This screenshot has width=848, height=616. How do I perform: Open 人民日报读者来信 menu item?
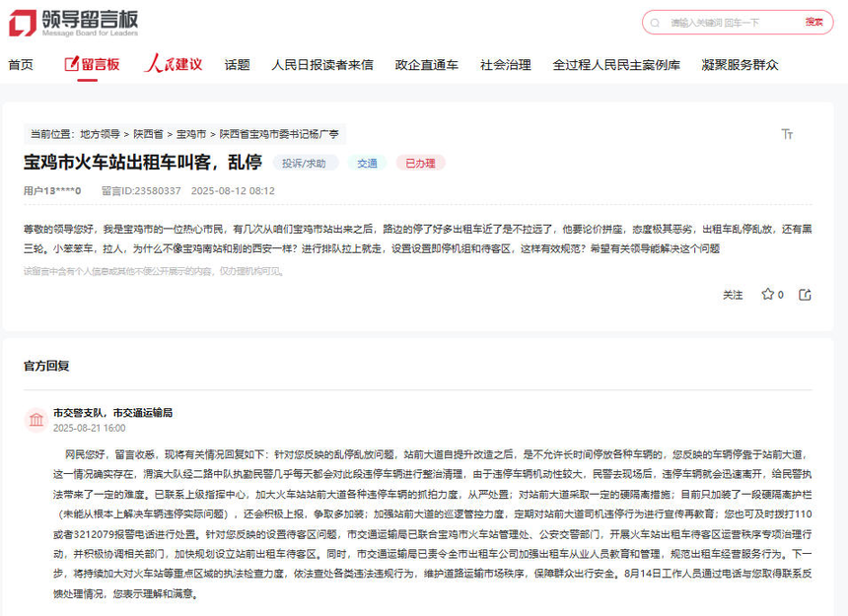tap(322, 65)
